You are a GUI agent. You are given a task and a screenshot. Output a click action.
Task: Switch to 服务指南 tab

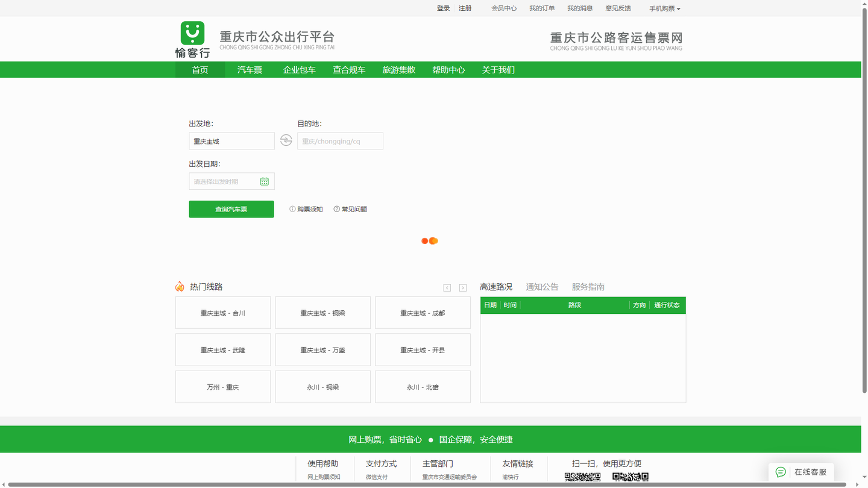pos(588,287)
